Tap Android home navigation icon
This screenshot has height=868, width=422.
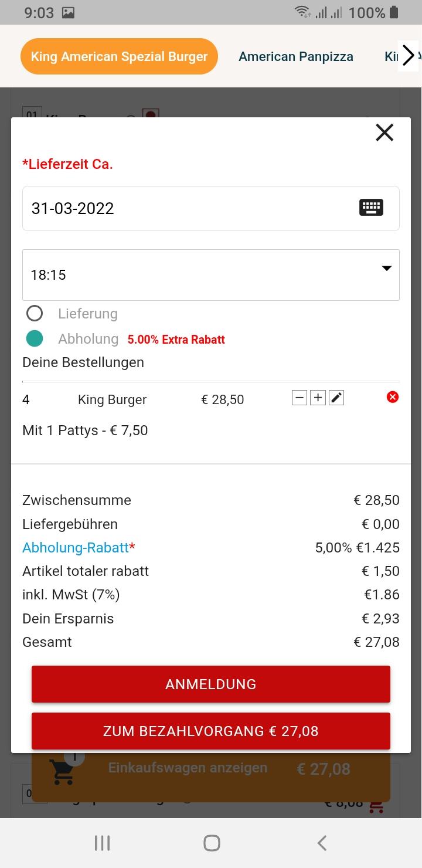pos(212,843)
